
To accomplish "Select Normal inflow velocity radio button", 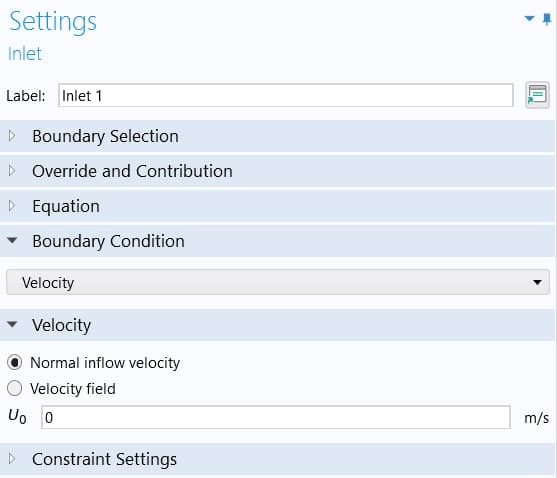I will coord(15,363).
